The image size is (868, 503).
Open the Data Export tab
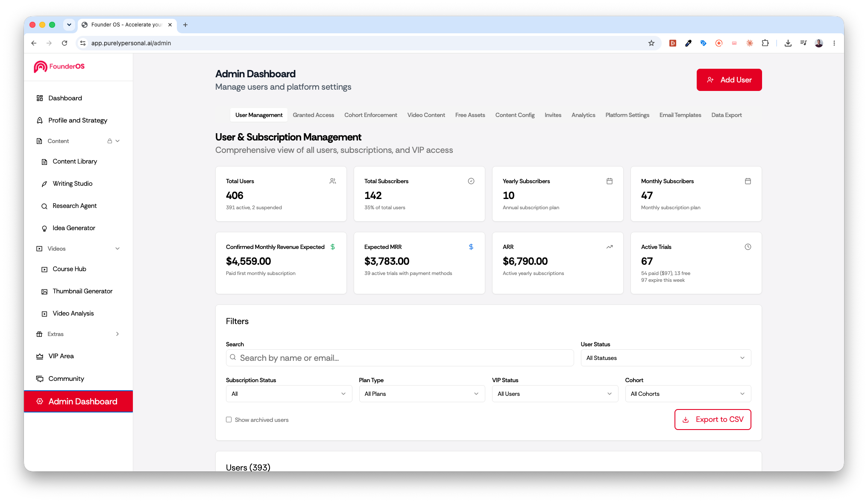point(726,115)
